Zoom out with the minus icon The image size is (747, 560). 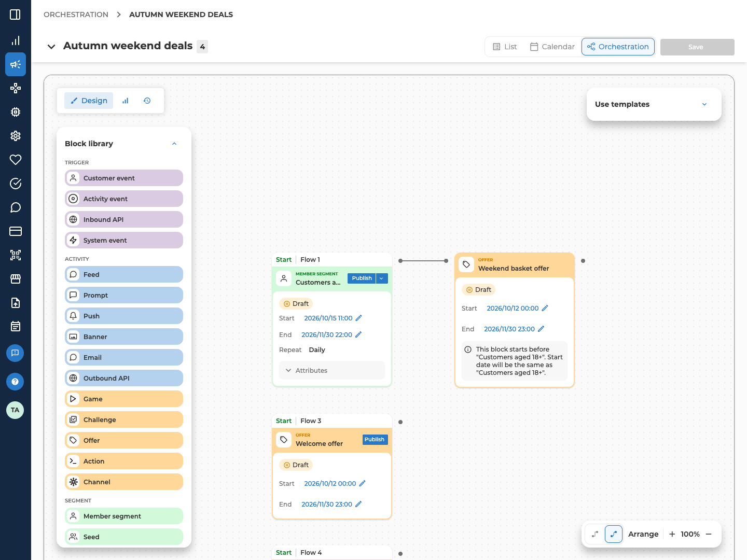[x=709, y=534]
